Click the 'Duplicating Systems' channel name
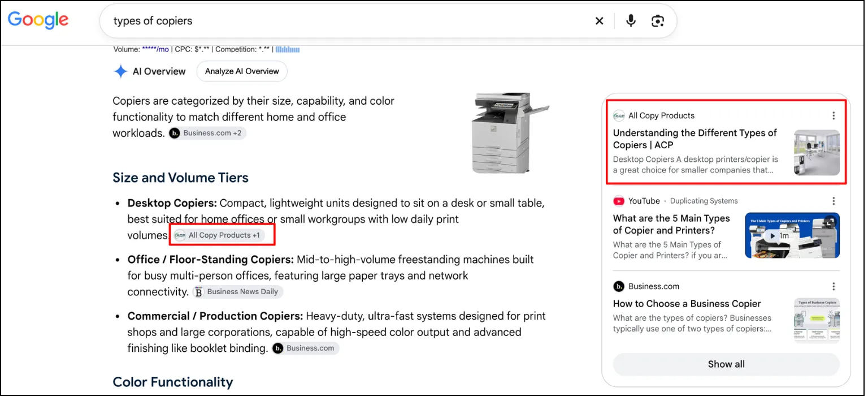 point(704,201)
